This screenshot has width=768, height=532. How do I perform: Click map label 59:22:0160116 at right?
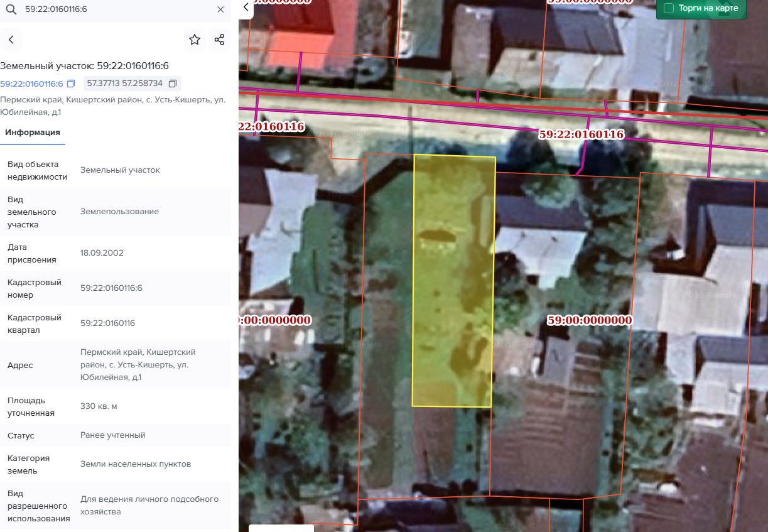[x=581, y=134]
